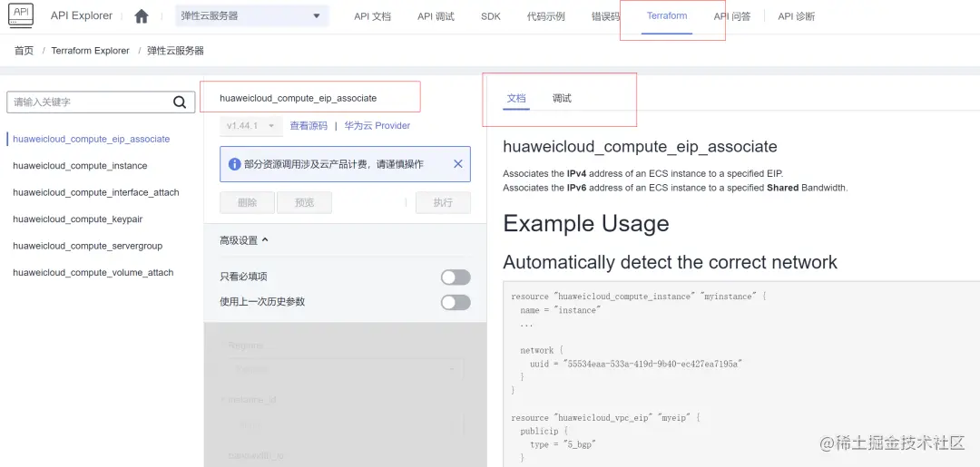Select huaweicloud_compute_interface_attach in the sidebar
The height and width of the screenshot is (467, 980).
(x=95, y=193)
